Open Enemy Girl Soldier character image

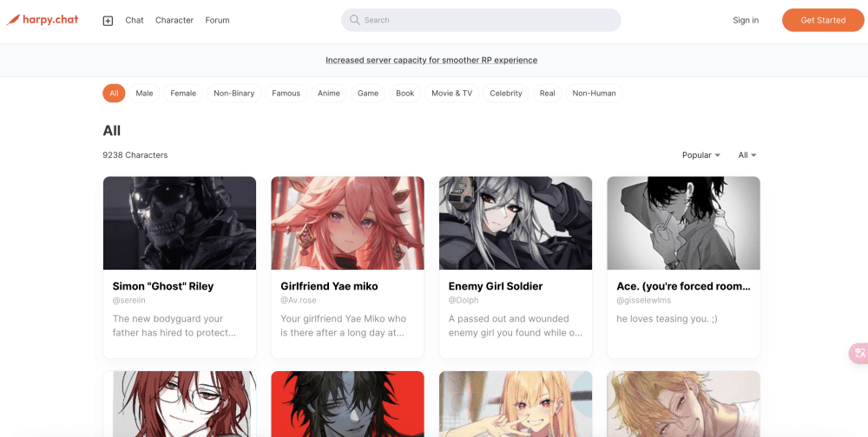[x=516, y=223]
